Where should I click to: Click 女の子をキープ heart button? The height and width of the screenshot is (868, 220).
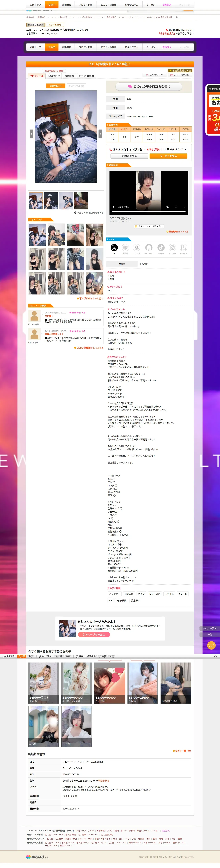tap(154, 75)
